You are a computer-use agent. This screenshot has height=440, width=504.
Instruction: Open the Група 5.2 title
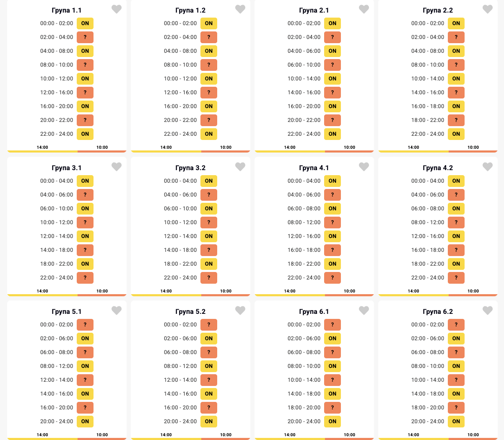tap(190, 312)
